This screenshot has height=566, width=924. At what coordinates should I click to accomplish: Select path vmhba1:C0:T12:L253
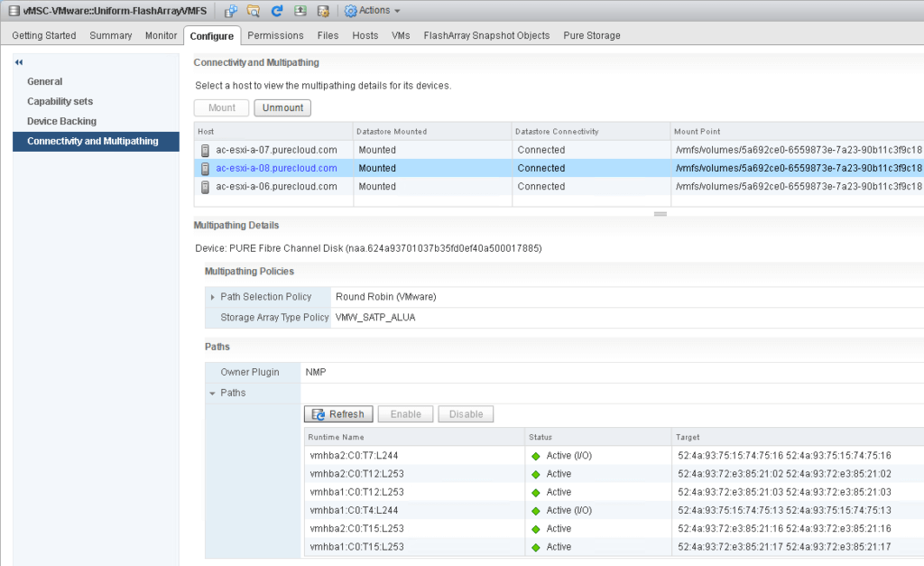coord(357,492)
